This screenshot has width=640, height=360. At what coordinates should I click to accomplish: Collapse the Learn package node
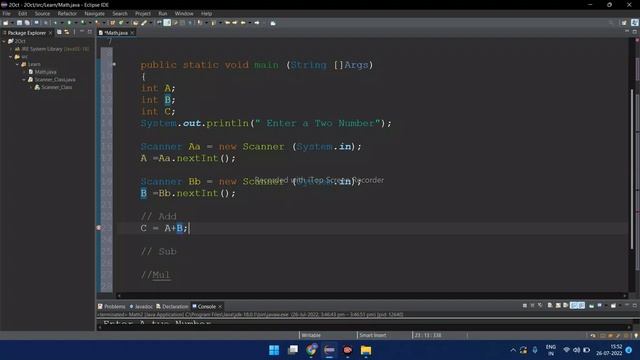18,64
